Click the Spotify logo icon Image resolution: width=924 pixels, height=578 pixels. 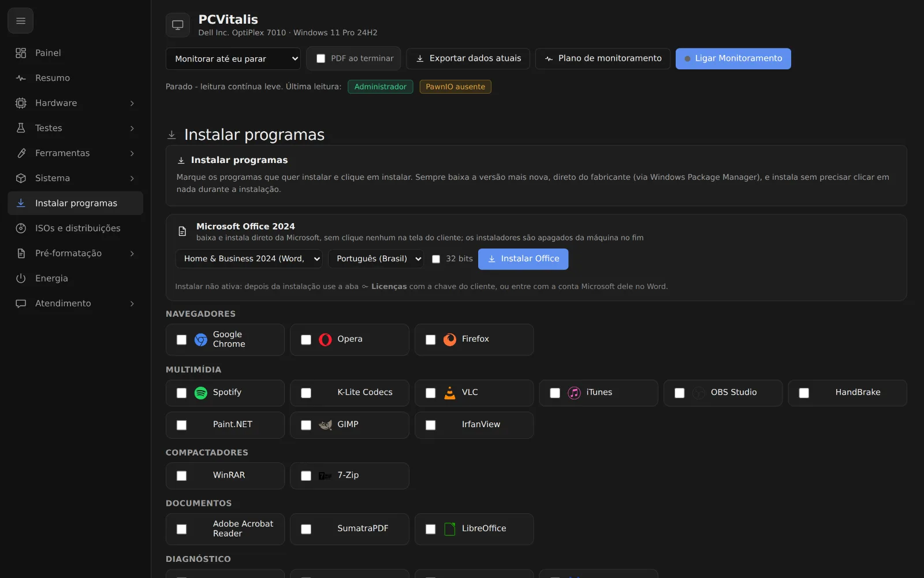coord(201,393)
